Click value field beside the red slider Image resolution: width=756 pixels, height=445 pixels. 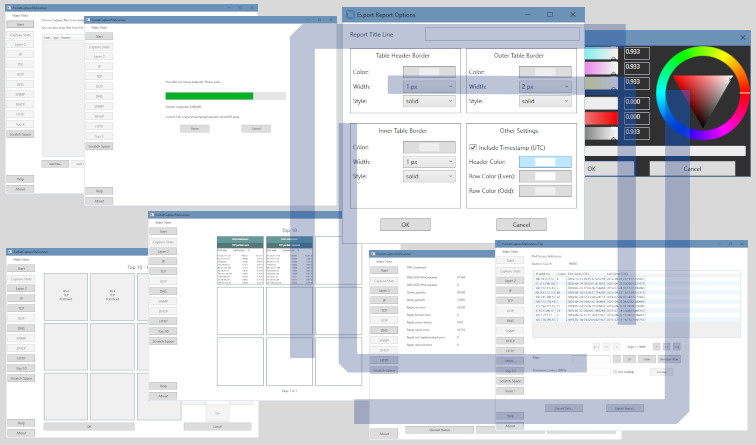click(636, 117)
